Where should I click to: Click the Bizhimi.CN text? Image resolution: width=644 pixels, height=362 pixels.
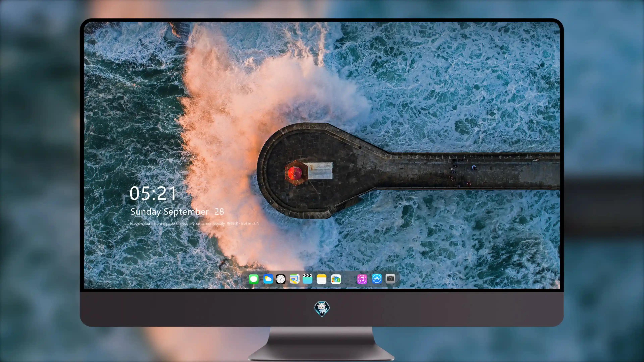coord(250,223)
